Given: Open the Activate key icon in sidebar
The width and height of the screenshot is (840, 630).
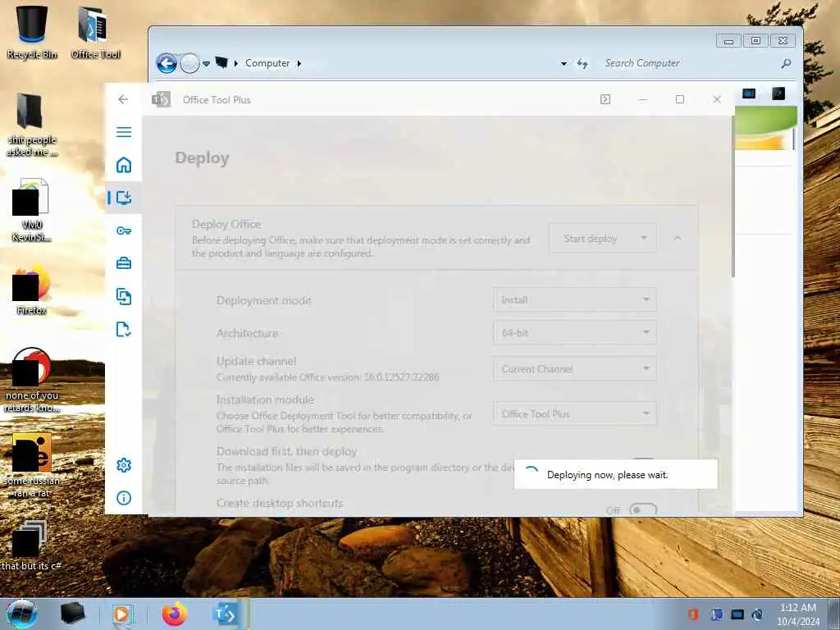Looking at the screenshot, I should [124, 231].
